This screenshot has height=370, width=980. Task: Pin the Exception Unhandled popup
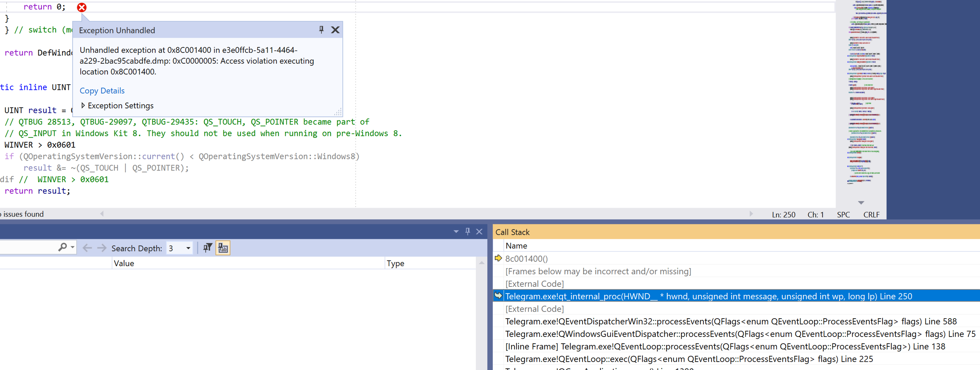click(321, 30)
